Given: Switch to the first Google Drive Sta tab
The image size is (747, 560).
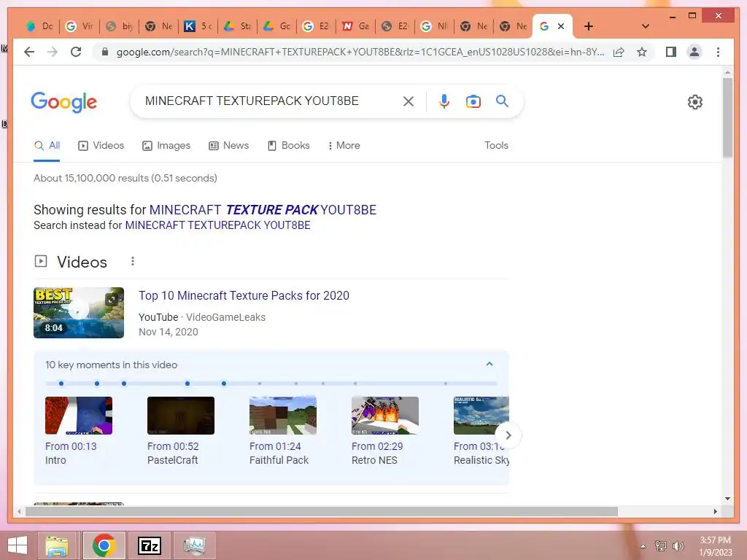Looking at the screenshot, I should pyautogui.click(x=237, y=26).
